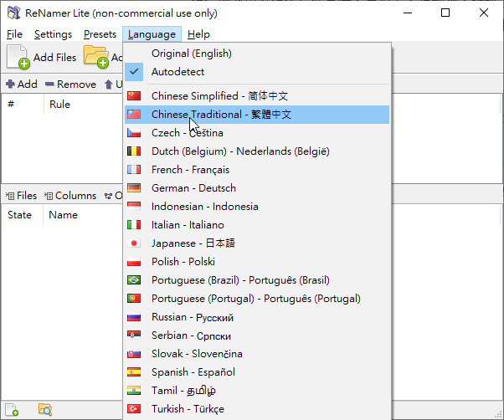
Task: Click the German flag icon
Action: click(133, 188)
